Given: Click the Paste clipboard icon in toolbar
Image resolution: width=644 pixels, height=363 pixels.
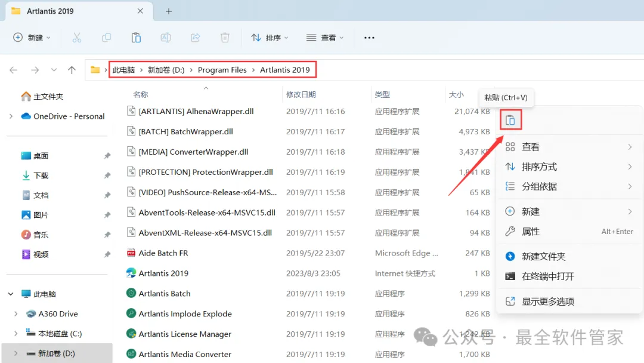Looking at the screenshot, I should pos(136,38).
